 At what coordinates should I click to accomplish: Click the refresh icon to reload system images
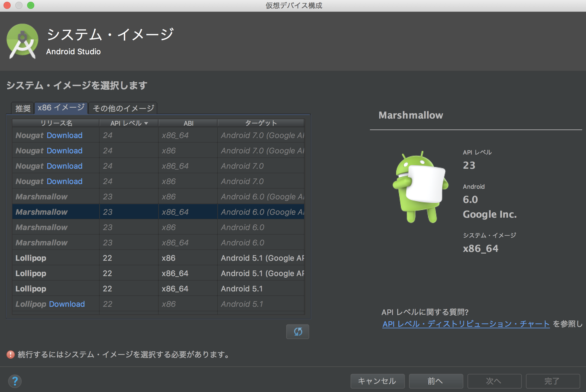(298, 332)
